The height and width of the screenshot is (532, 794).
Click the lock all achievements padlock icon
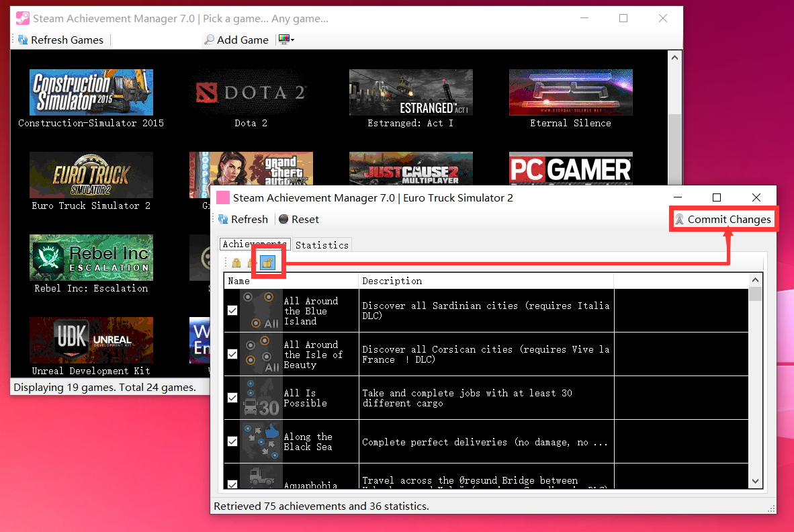(x=236, y=262)
